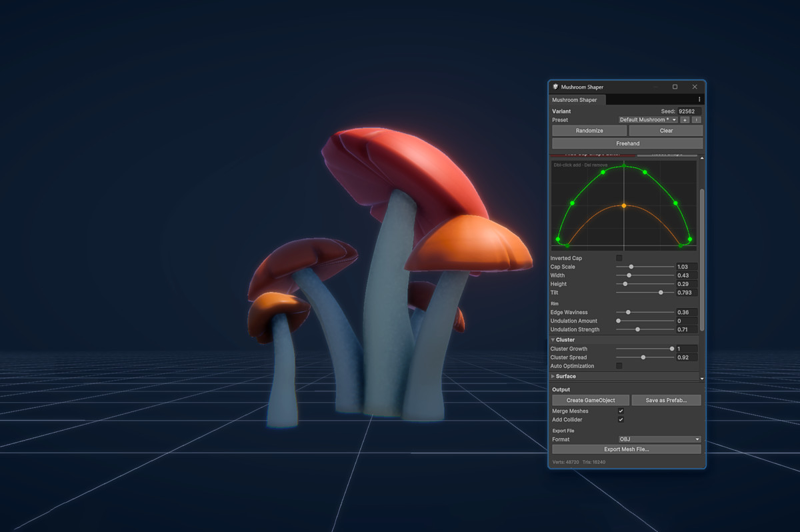Image resolution: width=800 pixels, height=532 pixels.
Task: Click the Cluster Spread value field 0.92
Action: click(x=687, y=357)
